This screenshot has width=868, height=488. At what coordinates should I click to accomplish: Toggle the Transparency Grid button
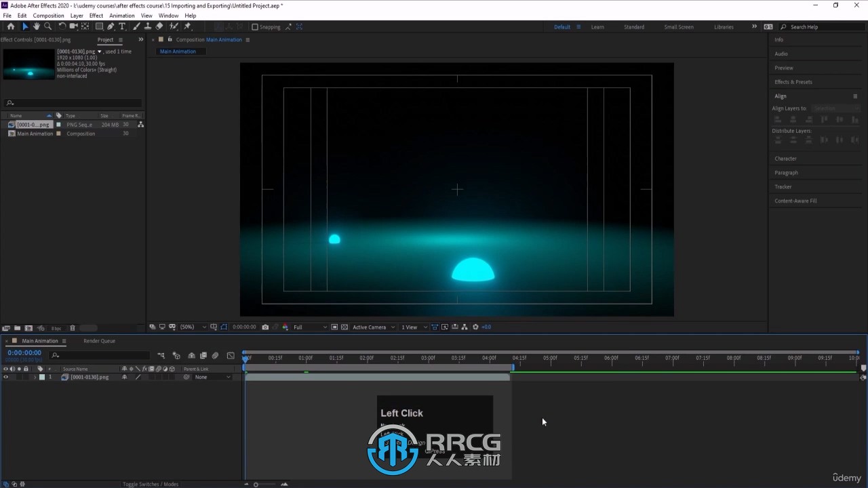click(344, 327)
